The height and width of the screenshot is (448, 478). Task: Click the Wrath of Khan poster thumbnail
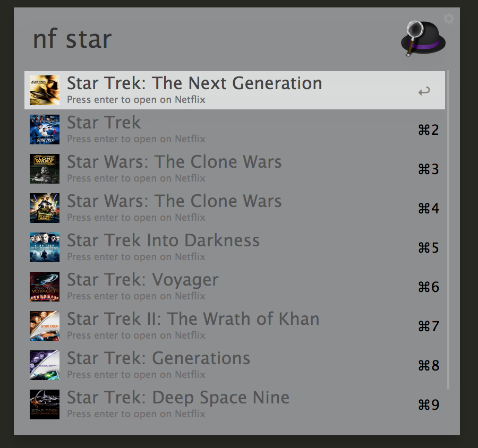pyautogui.click(x=45, y=326)
